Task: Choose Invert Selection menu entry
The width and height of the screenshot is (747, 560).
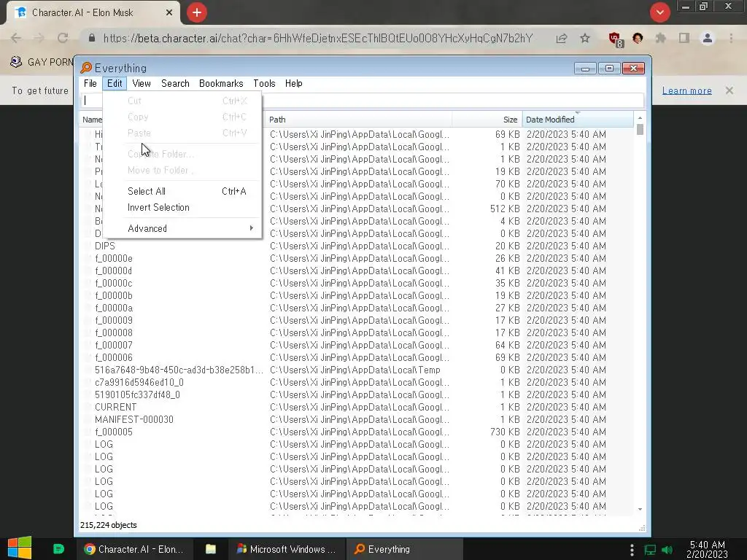Action: [182, 208]
